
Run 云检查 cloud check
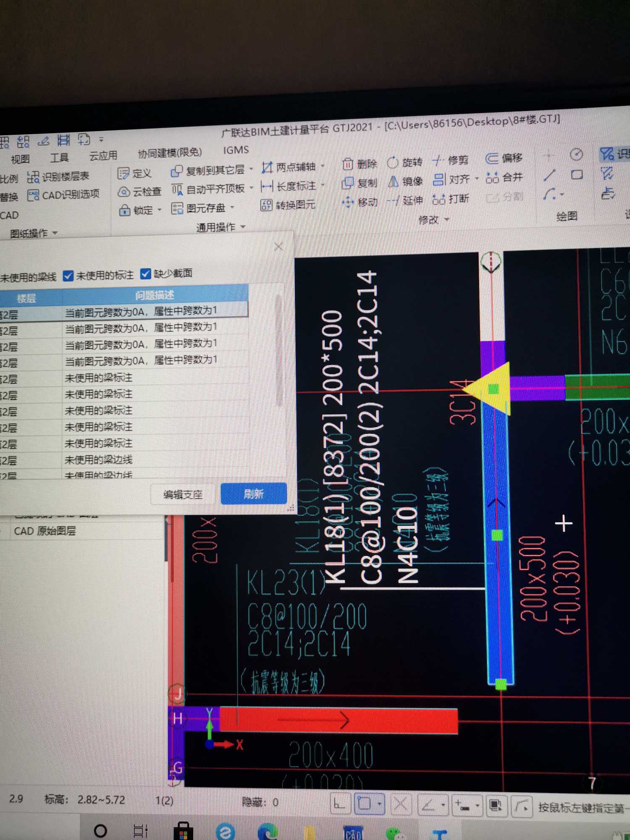click(x=139, y=192)
